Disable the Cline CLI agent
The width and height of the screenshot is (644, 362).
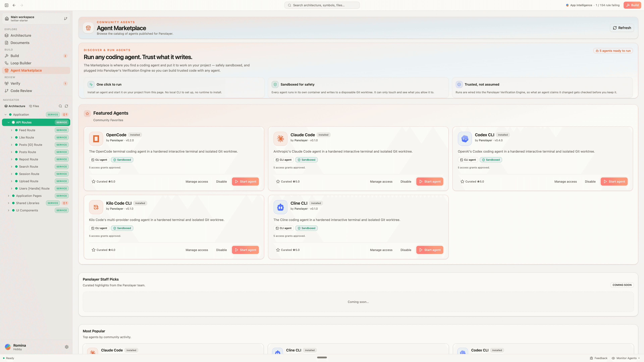406,250
